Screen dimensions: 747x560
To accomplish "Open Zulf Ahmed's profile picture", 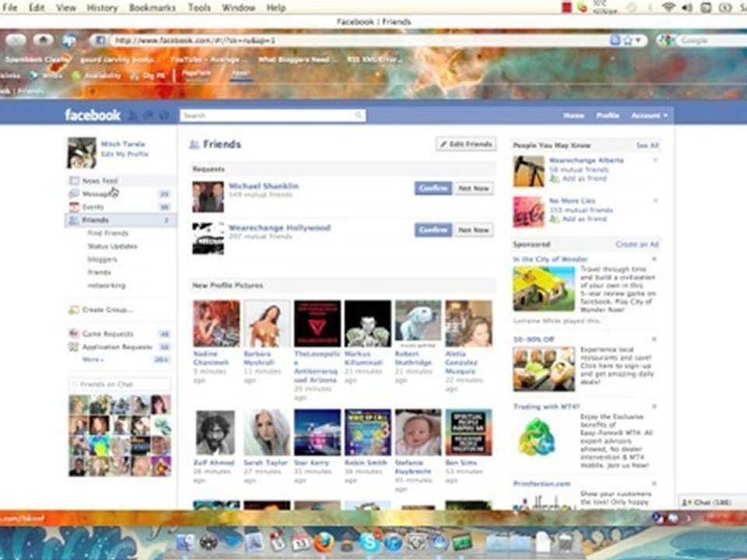I will tap(216, 432).
